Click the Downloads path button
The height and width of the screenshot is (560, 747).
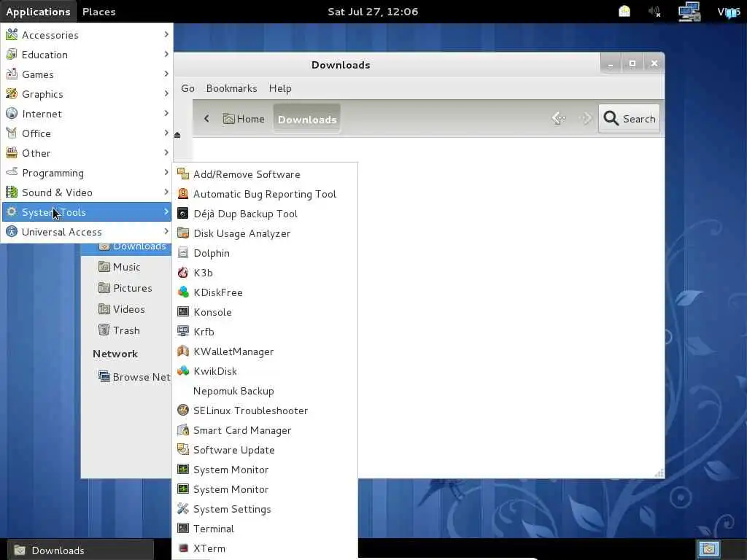pos(307,119)
